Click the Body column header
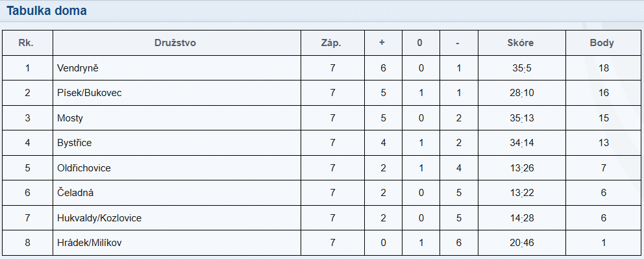This screenshot has width=644, height=259. [602, 43]
